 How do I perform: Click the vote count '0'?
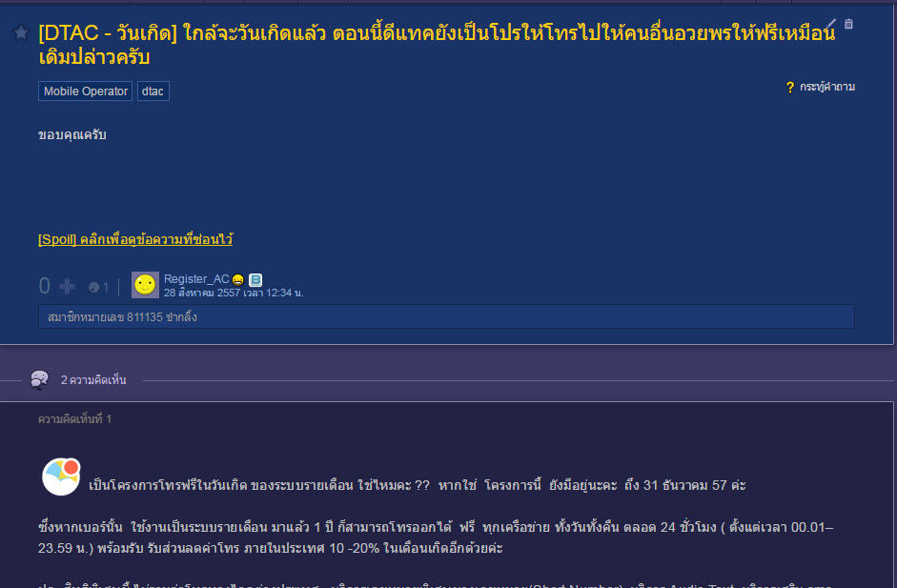tap(45, 286)
